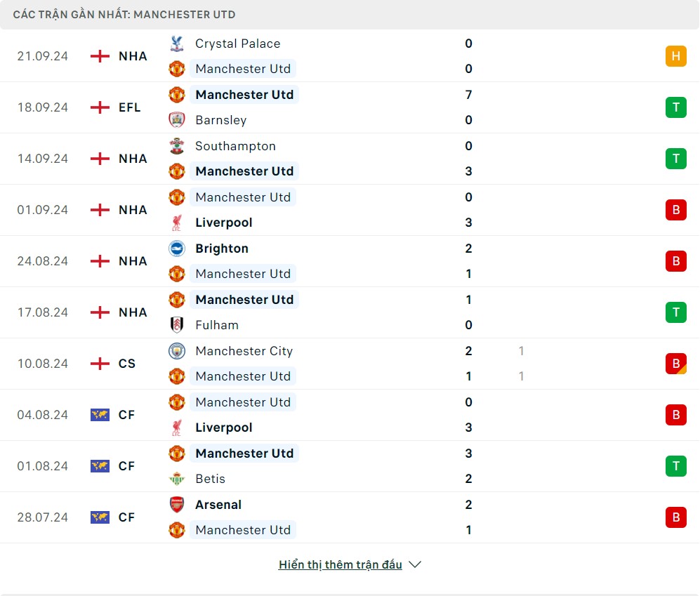Screen dimensions: 700x596
Task: Click the England flag beside EFL
Action: tap(100, 107)
